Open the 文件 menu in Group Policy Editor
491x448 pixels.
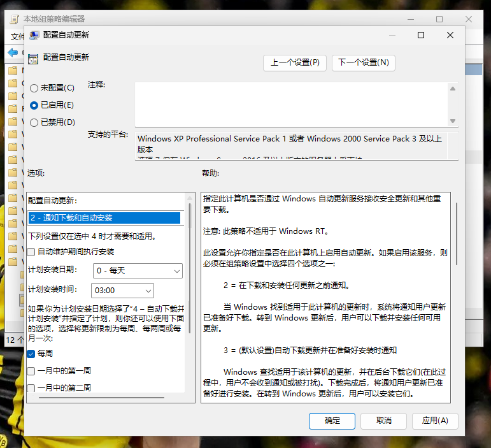tap(17, 37)
